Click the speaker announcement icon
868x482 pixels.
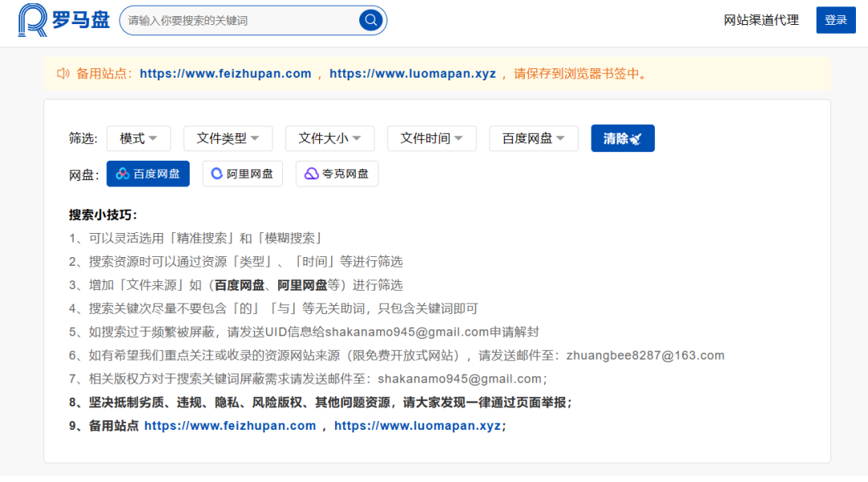pos(63,74)
